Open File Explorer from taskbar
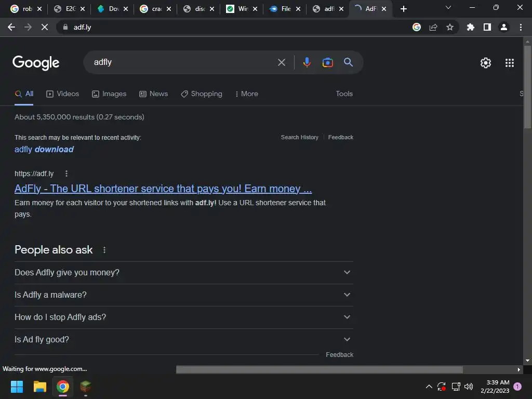 point(39,387)
